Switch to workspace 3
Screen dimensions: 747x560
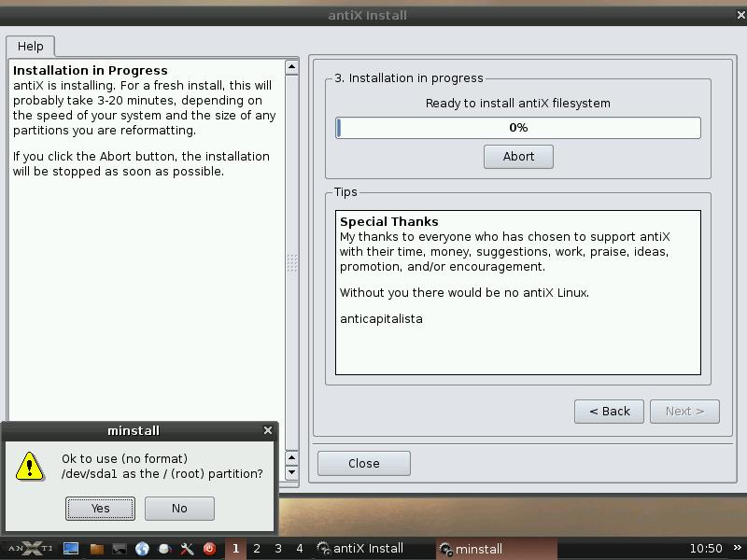pyautogui.click(x=278, y=549)
